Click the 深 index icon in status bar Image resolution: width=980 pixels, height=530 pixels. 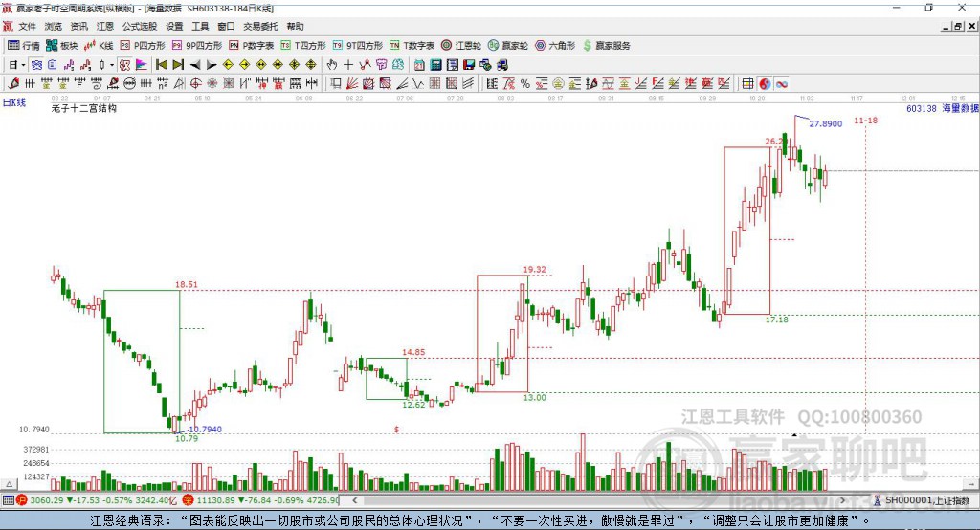(x=189, y=500)
